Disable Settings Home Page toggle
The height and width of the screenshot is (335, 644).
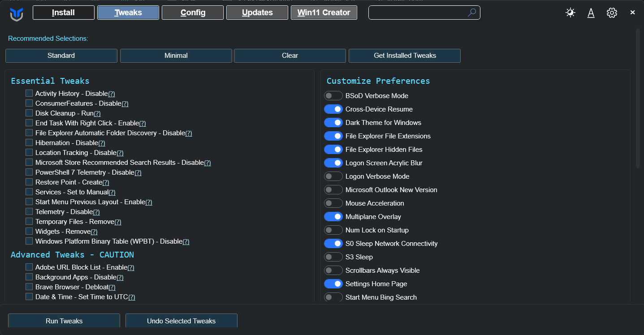(x=333, y=284)
